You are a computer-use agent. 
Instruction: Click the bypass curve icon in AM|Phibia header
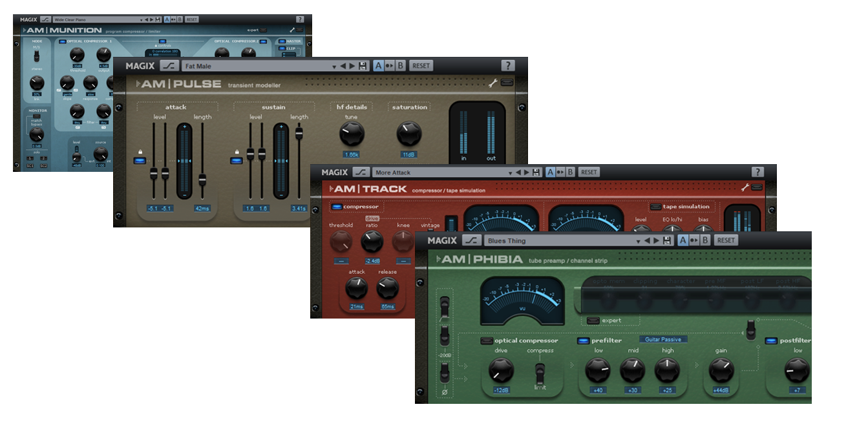click(x=472, y=241)
